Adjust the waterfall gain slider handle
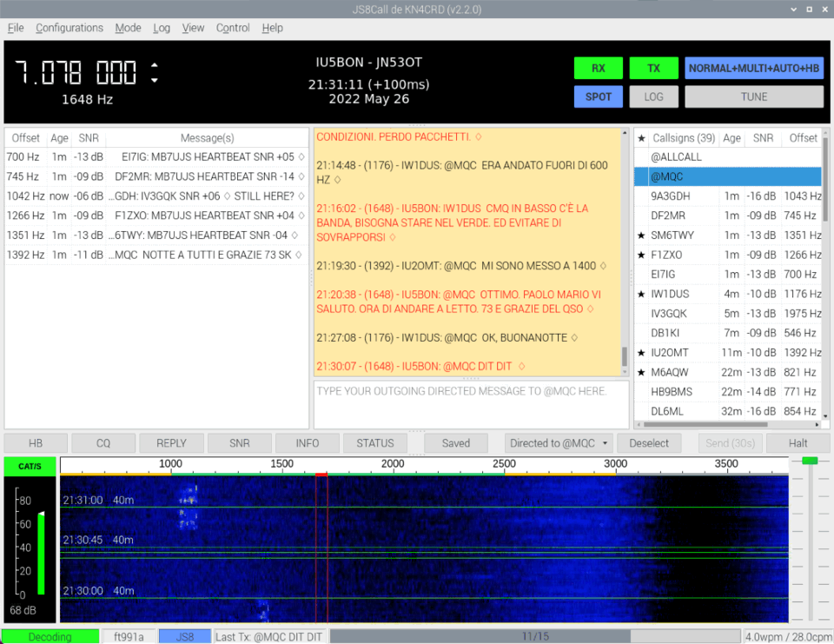This screenshot has height=644, width=834. (810, 461)
